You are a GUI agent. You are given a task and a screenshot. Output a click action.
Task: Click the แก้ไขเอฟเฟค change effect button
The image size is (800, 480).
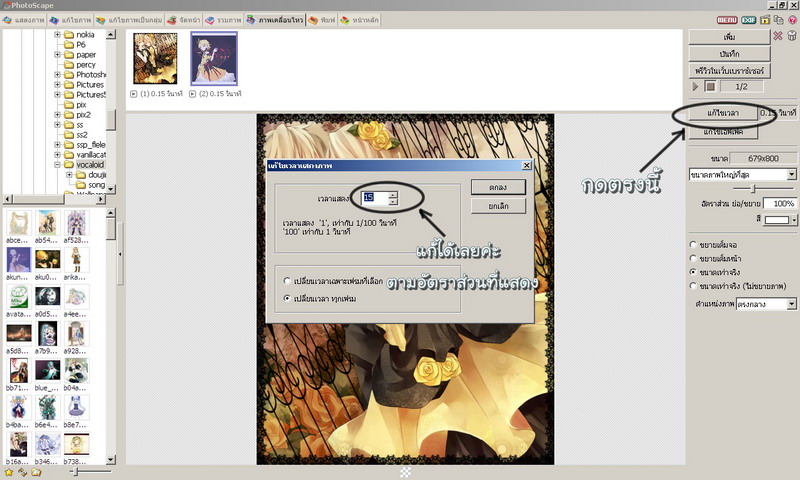tap(723, 132)
